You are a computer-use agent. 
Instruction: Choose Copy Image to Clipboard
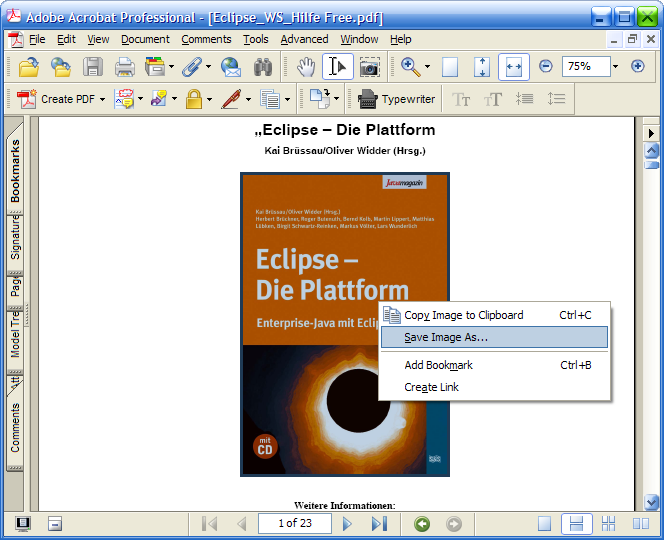[494, 315]
